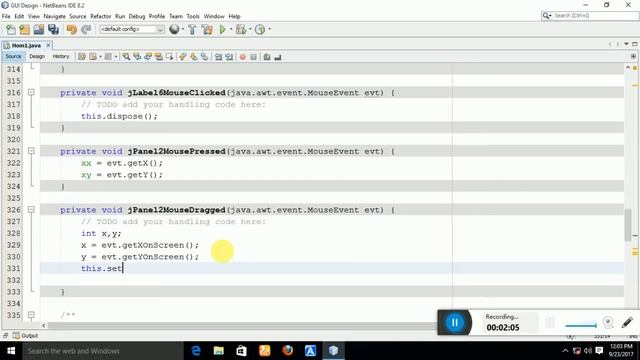Click the Shift Line Right icon
This screenshot has height=360, width=640.
pos(229,57)
